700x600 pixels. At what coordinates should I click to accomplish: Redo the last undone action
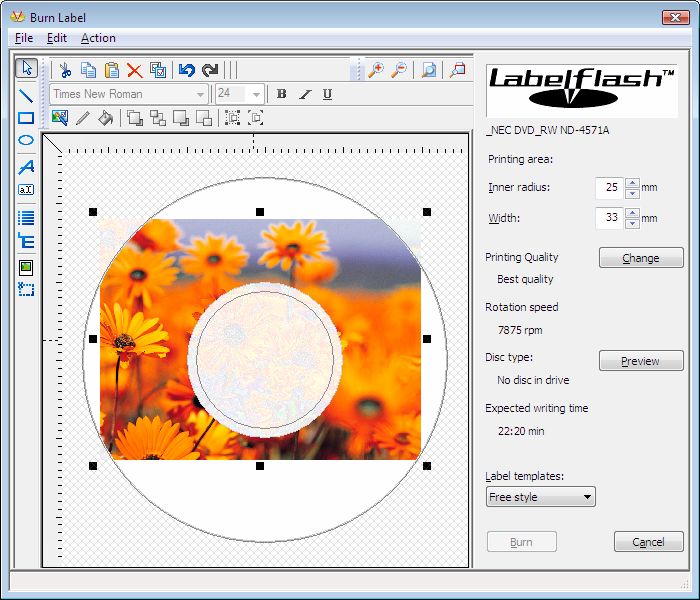pos(210,70)
